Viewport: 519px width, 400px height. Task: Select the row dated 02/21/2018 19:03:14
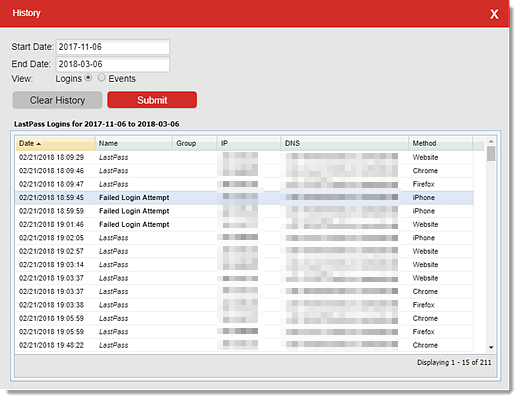coord(244,265)
